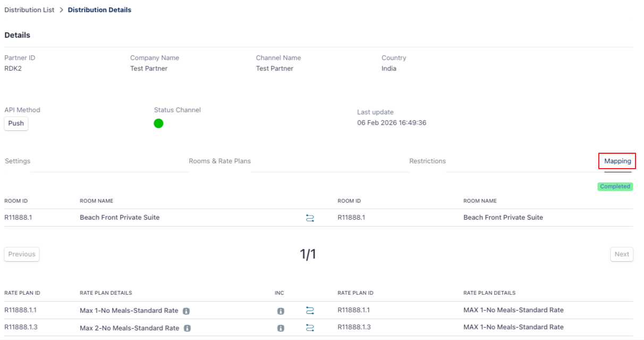Click the Details section heading
Image resolution: width=644 pixels, height=340 pixels.
pyautogui.click(x=18, y=35)
